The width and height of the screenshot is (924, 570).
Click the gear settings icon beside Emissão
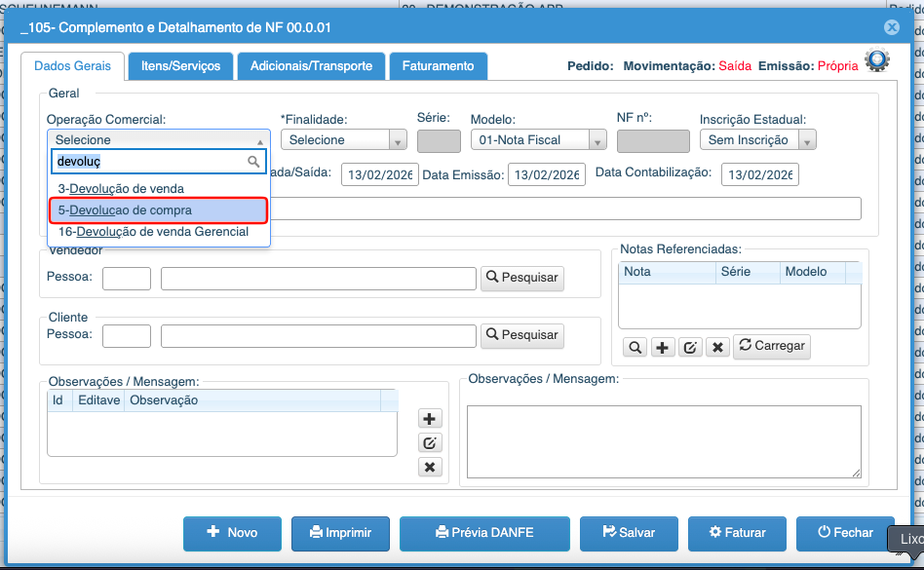[877, 62]
